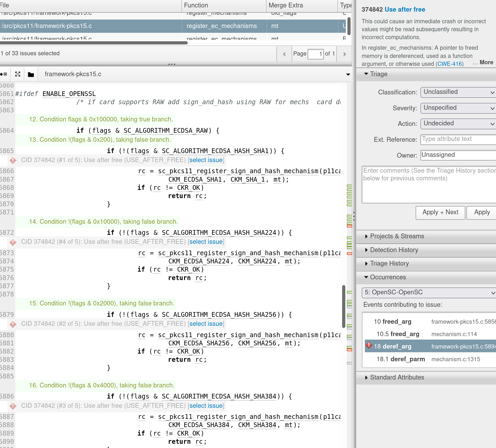496x448 pixels.
Task: Click the red defect marker beside occurrence #3 of 5
Action: click(12, 405)
